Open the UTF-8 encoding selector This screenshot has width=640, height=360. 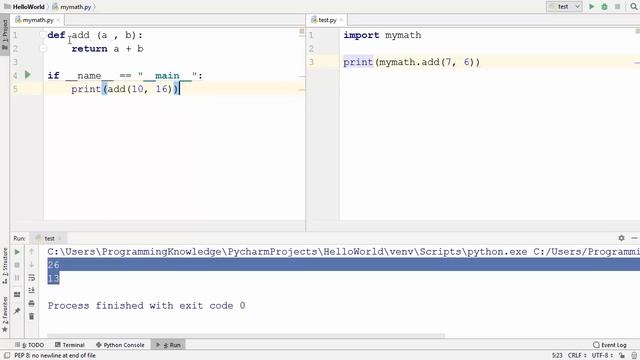coord(602,356)
